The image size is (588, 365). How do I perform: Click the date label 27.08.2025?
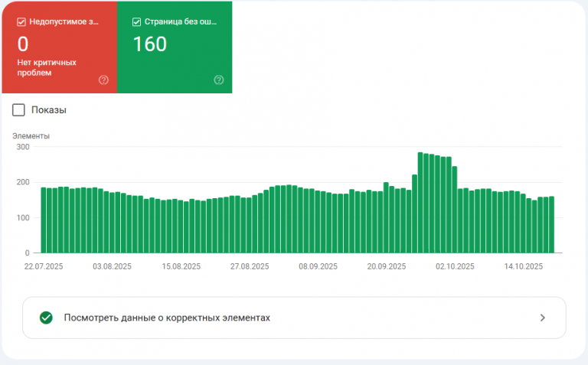coord(250,266)
